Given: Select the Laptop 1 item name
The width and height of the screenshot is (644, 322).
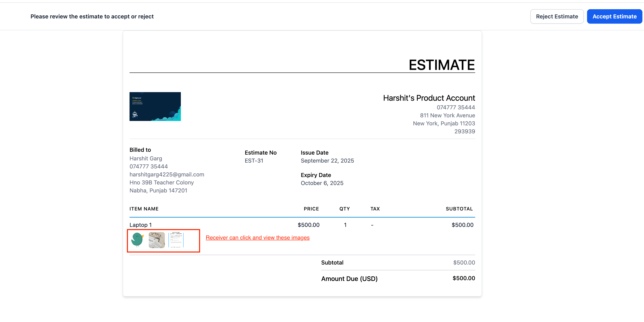Looking at the screenshot, I should coord(141,225).
